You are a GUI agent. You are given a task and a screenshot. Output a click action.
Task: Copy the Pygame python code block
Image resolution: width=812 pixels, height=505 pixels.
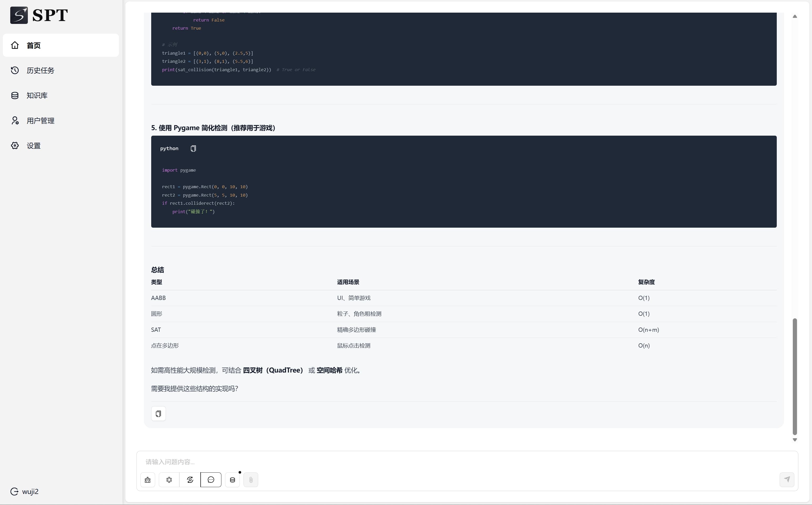(193, 149)
